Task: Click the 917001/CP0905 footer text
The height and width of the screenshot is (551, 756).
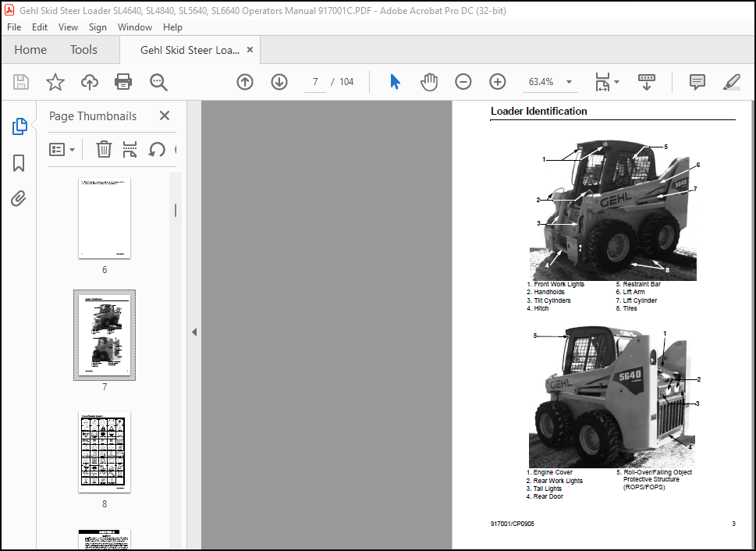Action: (x=512, y=524)
